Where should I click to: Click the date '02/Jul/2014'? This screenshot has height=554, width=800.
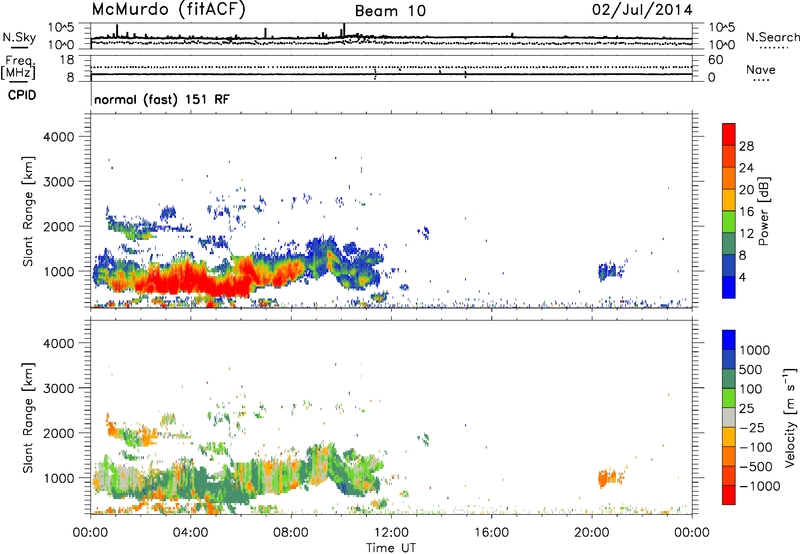[642, 10]
